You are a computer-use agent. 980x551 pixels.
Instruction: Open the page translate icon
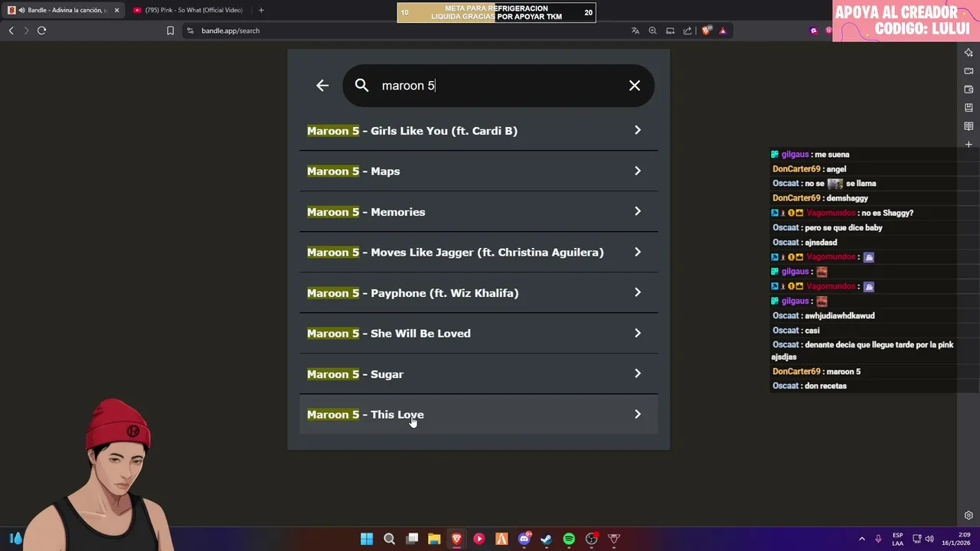(635, 31)
